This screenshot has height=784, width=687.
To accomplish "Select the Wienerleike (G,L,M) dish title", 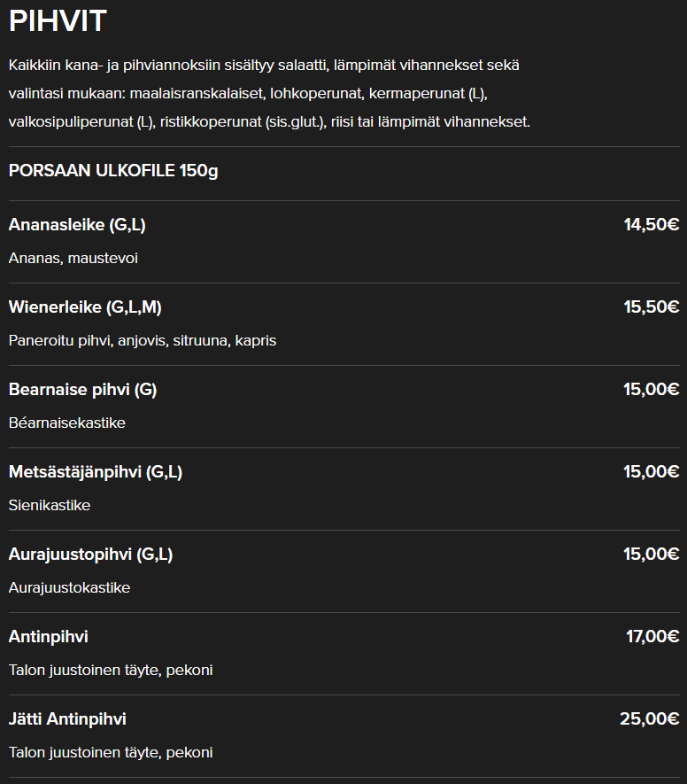I will click(x=85, y=307).
